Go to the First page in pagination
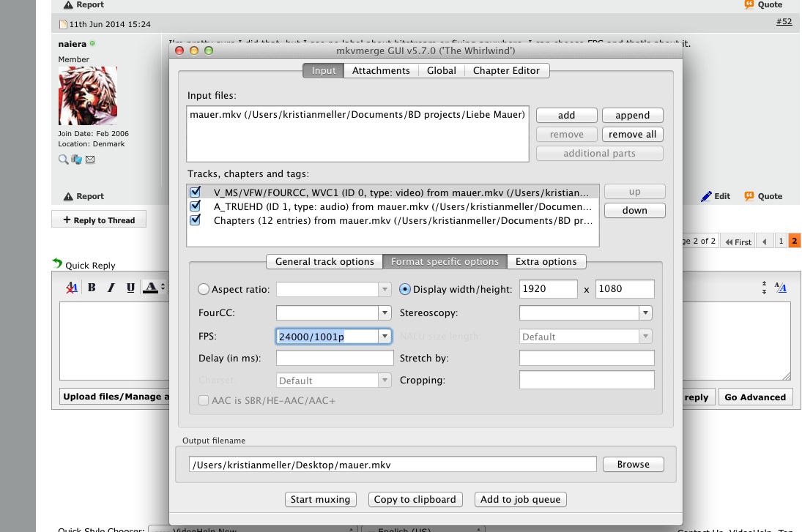Image resolution: width=802 pixels, height=532 pixels. (738, 241)
